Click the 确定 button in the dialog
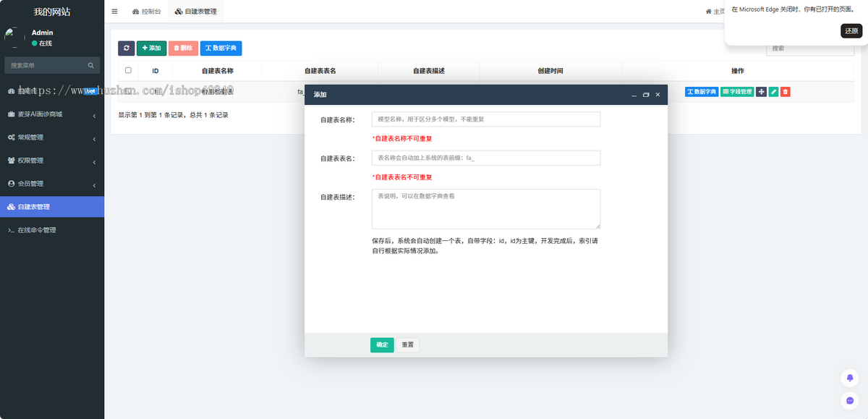The image size is (868, 419). pyautogui.click(x=382, y=345)
